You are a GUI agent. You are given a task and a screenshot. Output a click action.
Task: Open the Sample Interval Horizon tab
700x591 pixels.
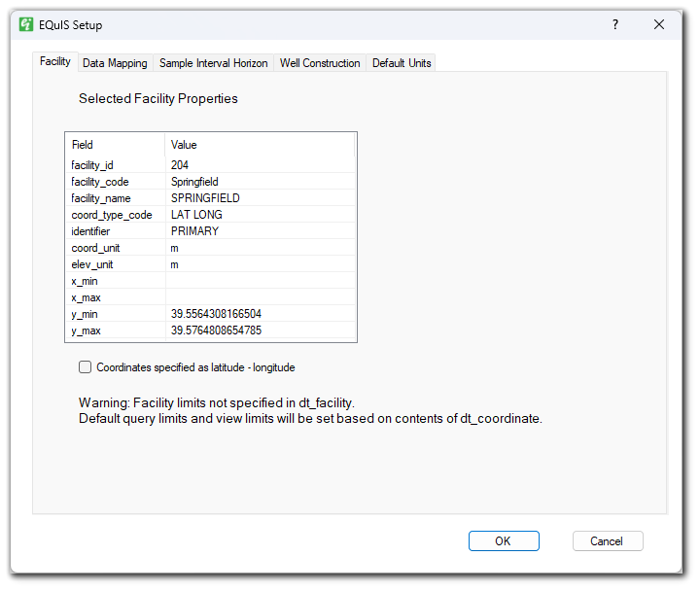tap(213, 63)
